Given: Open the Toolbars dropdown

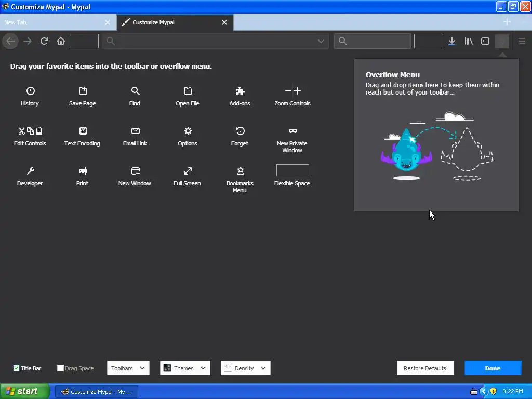Looking at the screenshot, I should coord(128,368).
